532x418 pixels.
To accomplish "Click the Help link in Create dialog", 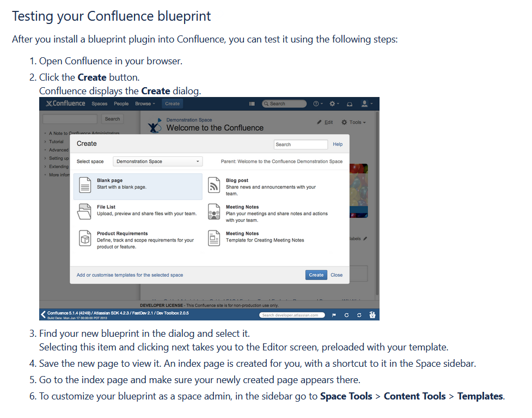I will coord(338,144).
